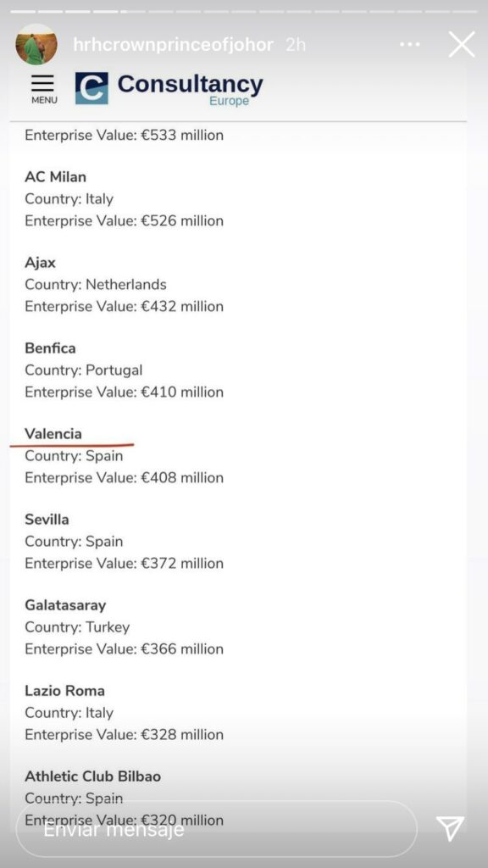Select the Sevilla club heading
Screen dimensions: 488x868
coord(47,520)
